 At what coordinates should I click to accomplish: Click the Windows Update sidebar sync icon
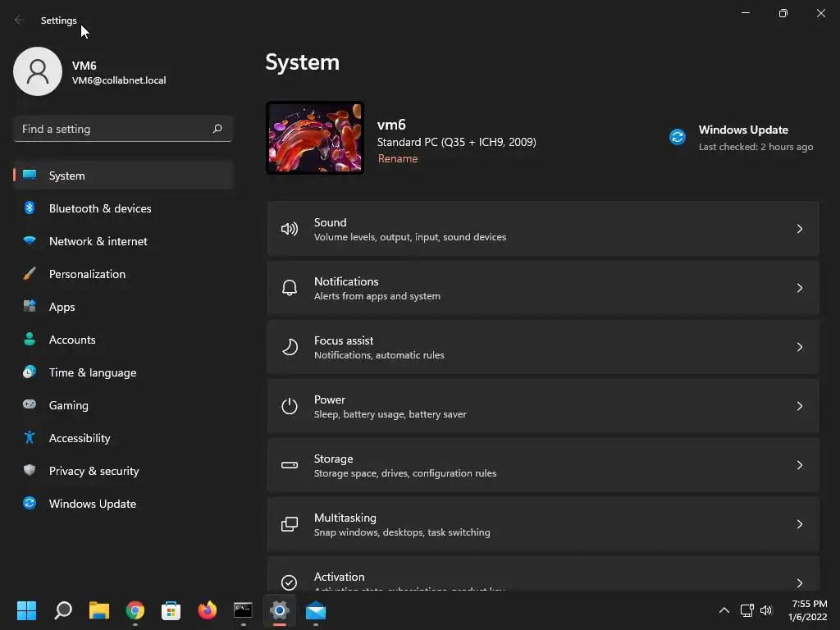[x=30, y=503]
